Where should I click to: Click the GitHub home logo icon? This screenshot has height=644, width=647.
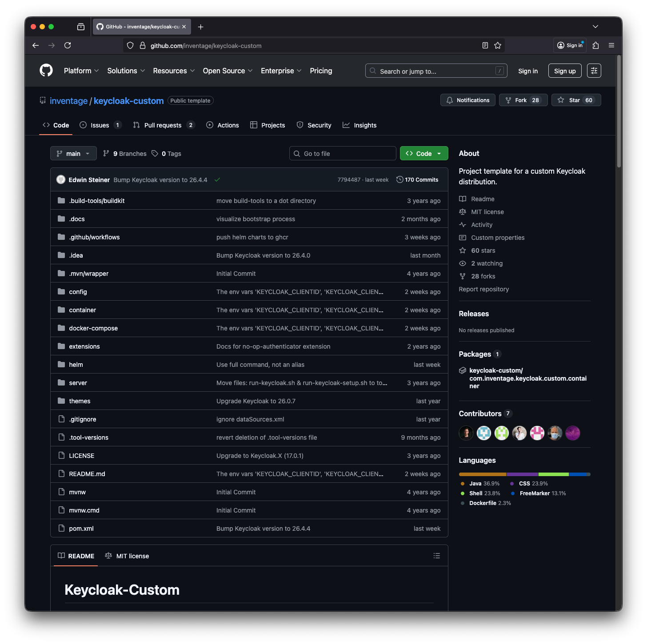[x=46, y=70]
